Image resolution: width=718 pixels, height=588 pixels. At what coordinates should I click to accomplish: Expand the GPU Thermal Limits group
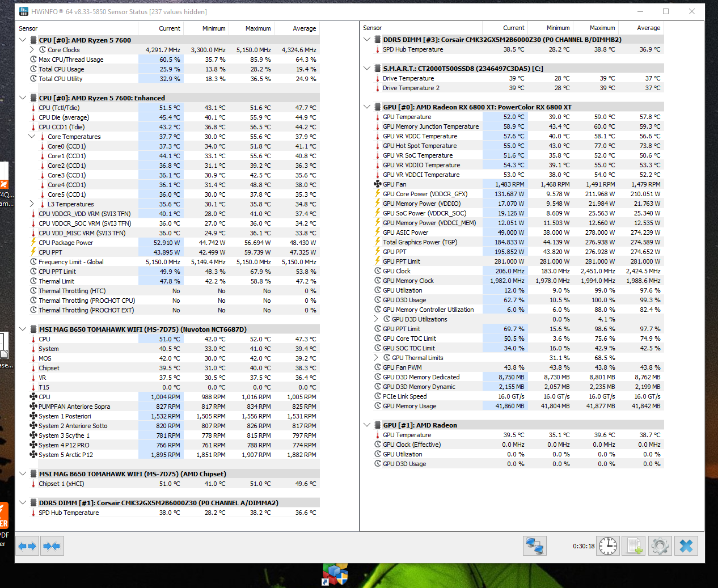coord(376,358)
